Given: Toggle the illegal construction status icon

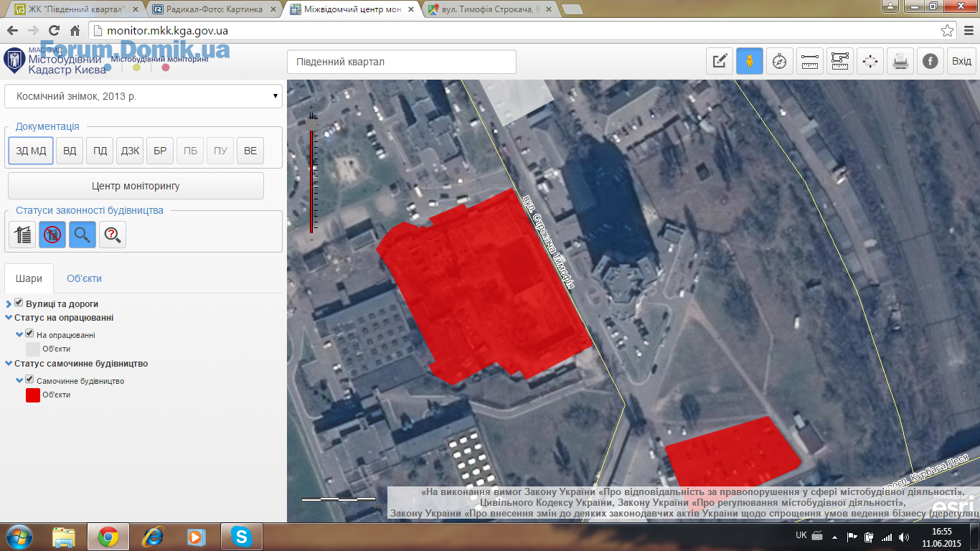Looking at the screenshot, I should pos(52,235).
